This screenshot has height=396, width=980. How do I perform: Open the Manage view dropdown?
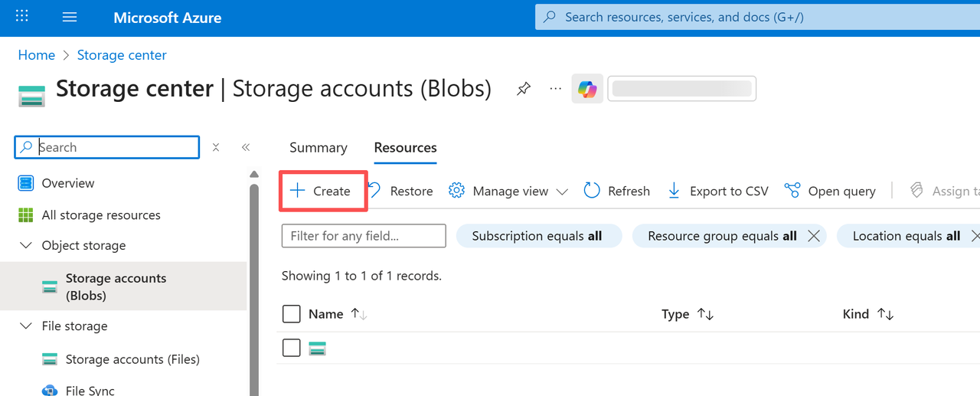pyautogui.click(x=508, y=191)
